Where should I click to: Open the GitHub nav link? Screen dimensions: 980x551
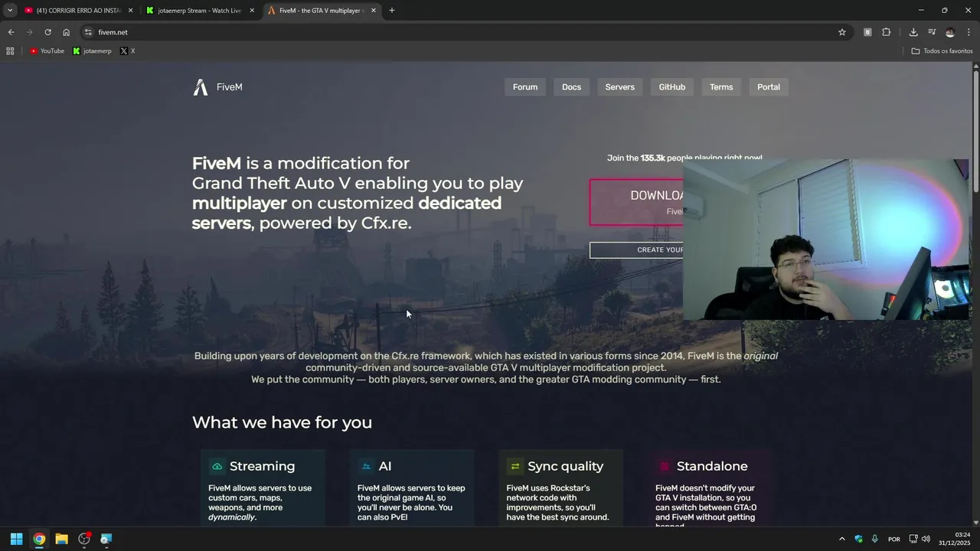pyautogui.click(x=672, y=87)
